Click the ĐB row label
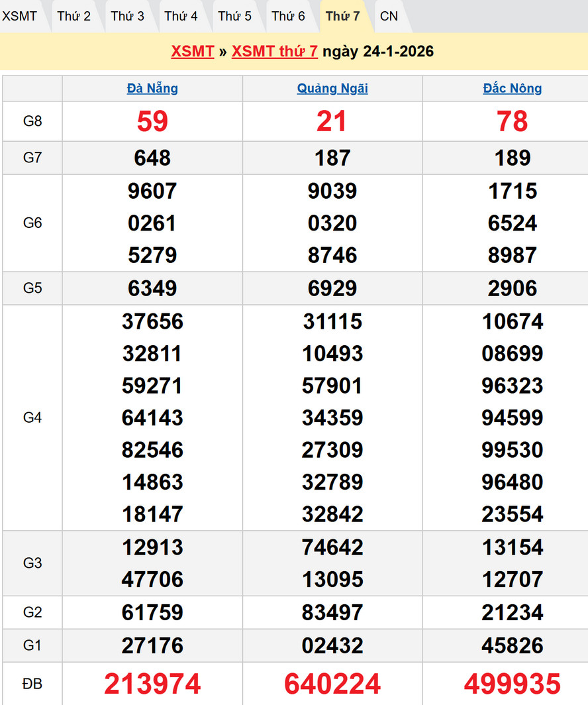 [x=32, y=684]
